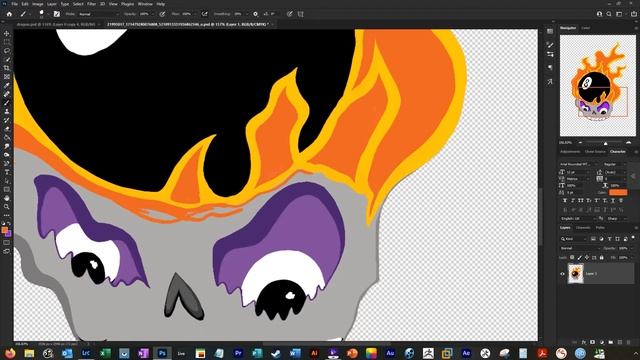Click the Home icon in options bar
Viewport: 640px width, 360px height.
point(9,14)
